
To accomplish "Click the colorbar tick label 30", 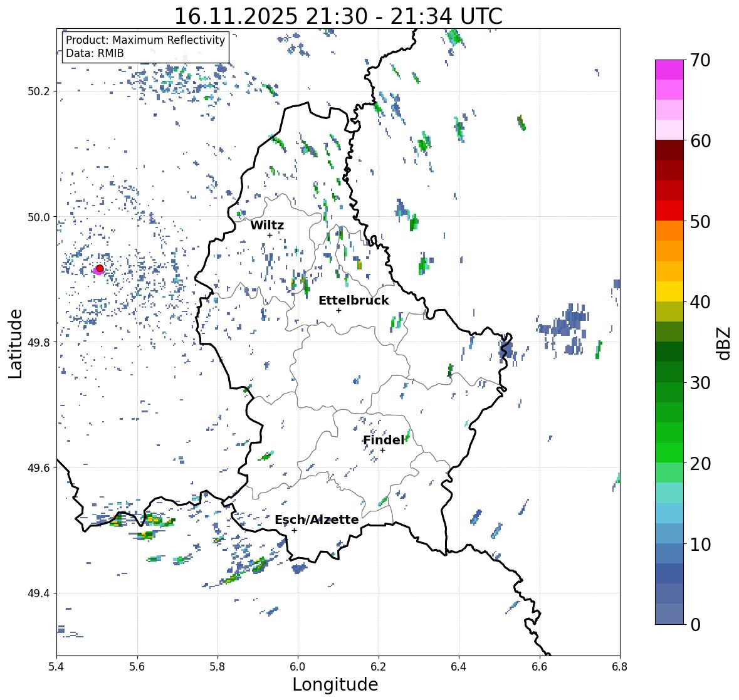I will pyautogui.click(x=700, y=383).
